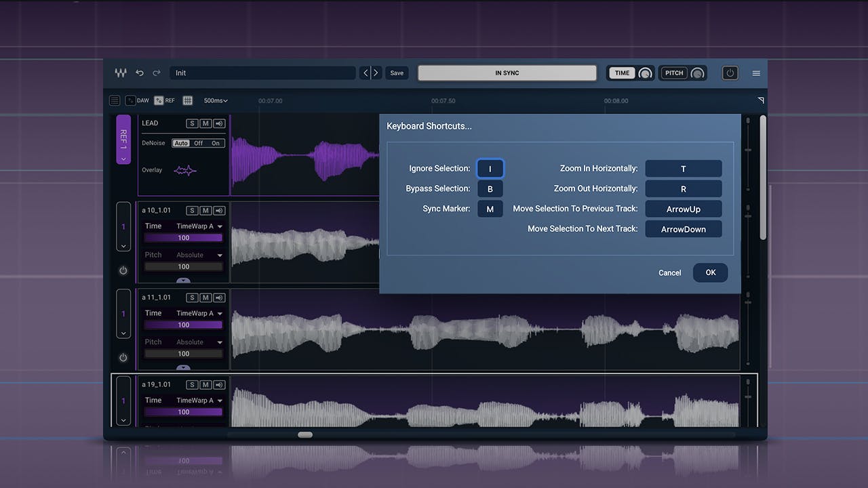Open the 500ms zoom dropdown
868x488 pixels.
pos(216,100)
